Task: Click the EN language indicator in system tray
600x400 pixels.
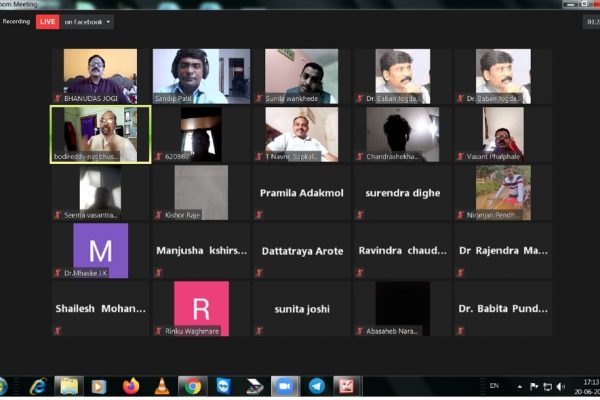Action: coord(494,385)
